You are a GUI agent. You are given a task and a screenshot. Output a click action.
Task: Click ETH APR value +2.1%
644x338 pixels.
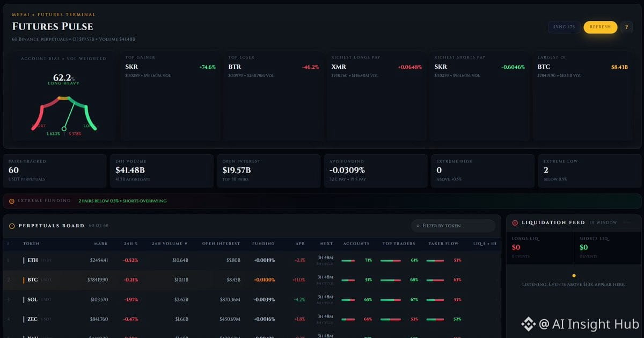tap(299, 260)
